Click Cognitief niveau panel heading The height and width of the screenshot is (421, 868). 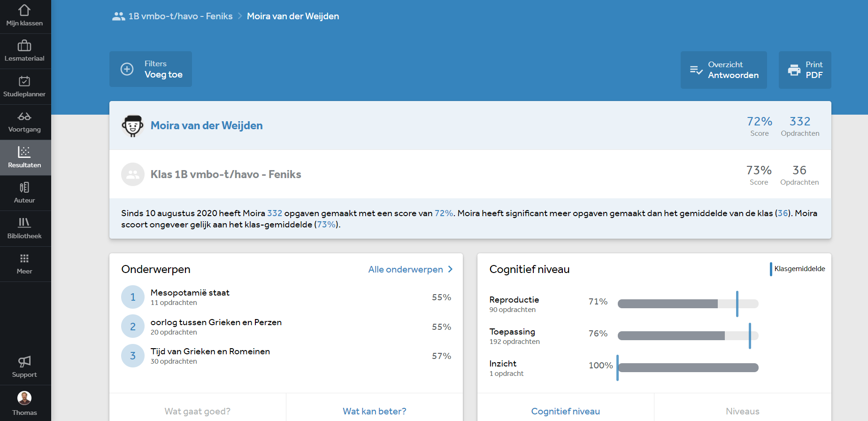(530, 269)
